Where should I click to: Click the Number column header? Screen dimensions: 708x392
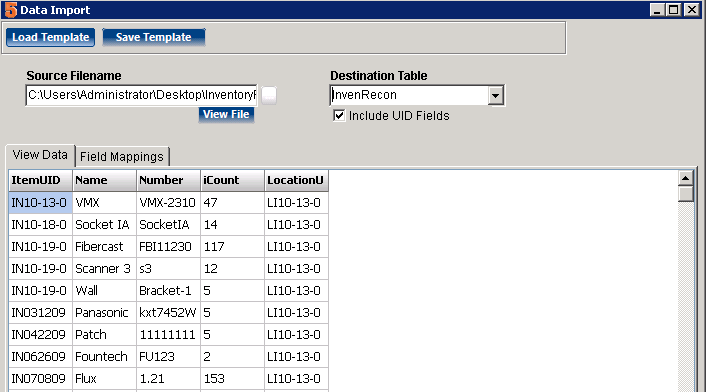click(x=168, y=180)
